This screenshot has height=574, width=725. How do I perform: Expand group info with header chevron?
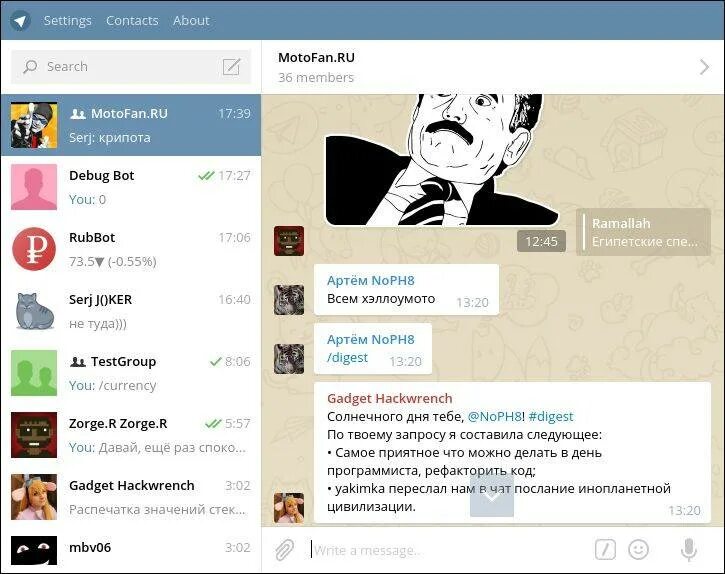click(704, 67)
